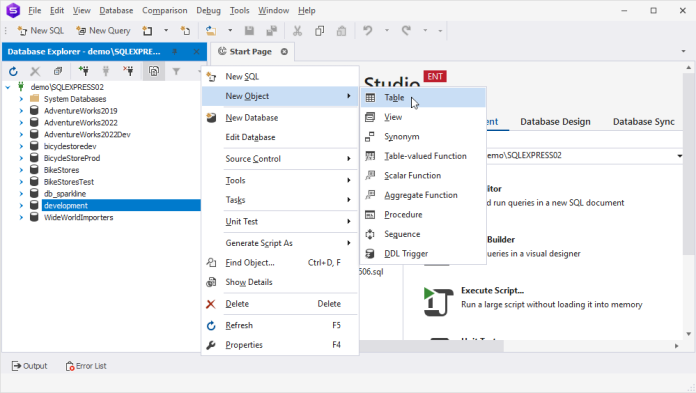Select View in the New Object submenu

(423, 117)
